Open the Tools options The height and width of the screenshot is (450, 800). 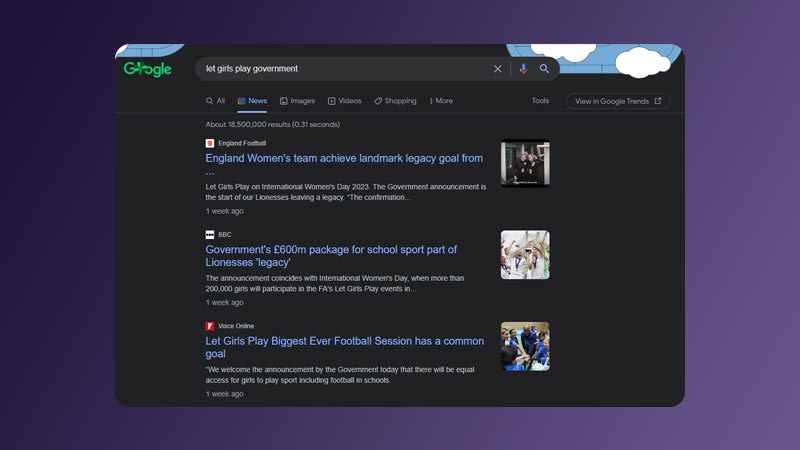click(540, 101)
